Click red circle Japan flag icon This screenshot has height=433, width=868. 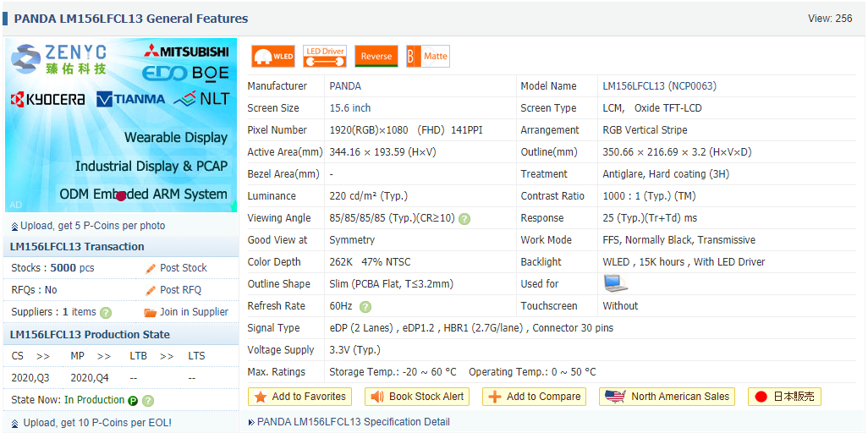coord(761,397)
